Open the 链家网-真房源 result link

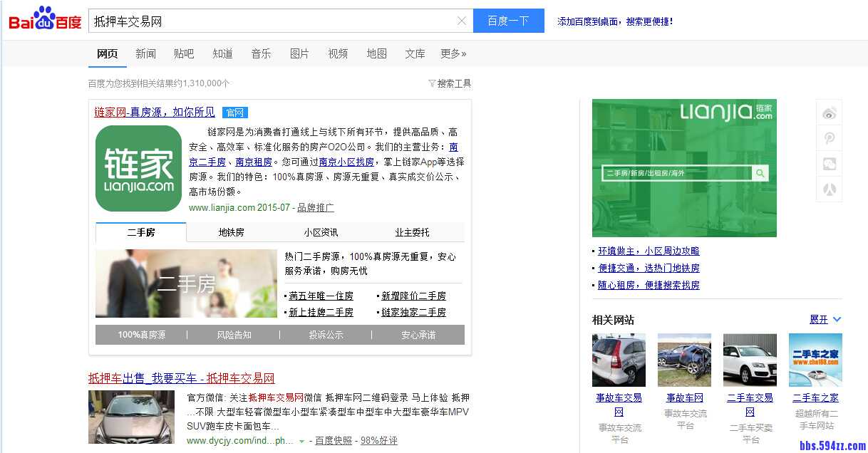point(155,113)
